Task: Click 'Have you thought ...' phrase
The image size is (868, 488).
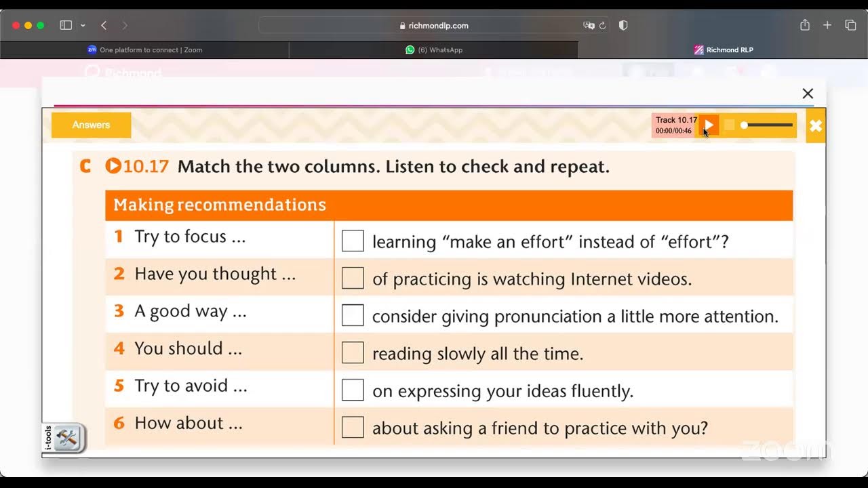Action: click(x=215, y=274)
